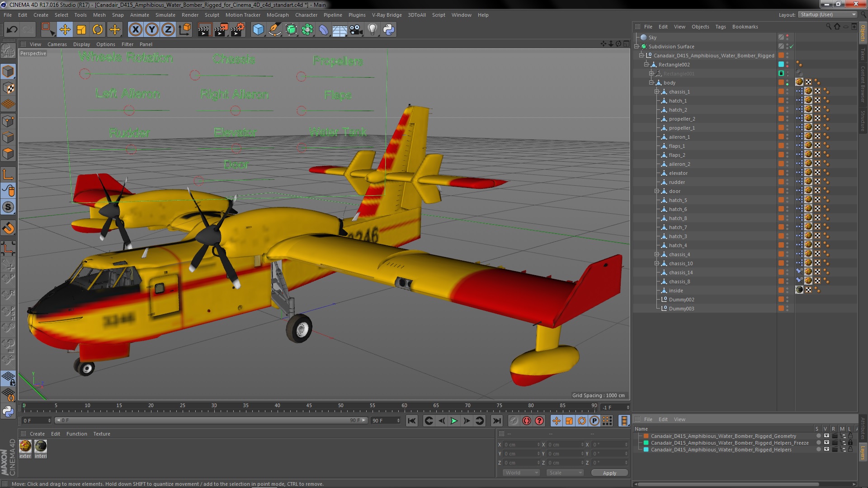Image resolution: width=868 pixels, height=488 pixels.
Task: Toggle Z axis lock icon
Action: coord(168,30)
